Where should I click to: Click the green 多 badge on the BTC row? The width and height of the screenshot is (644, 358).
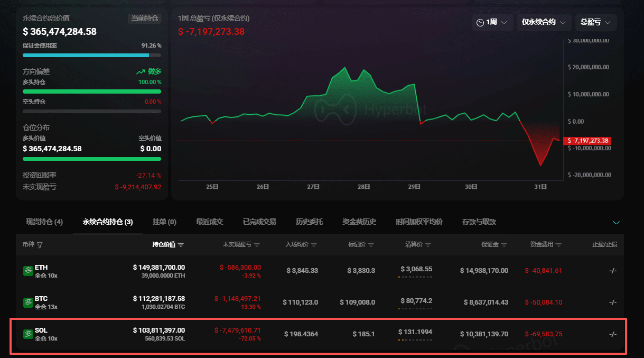(28, 302)
